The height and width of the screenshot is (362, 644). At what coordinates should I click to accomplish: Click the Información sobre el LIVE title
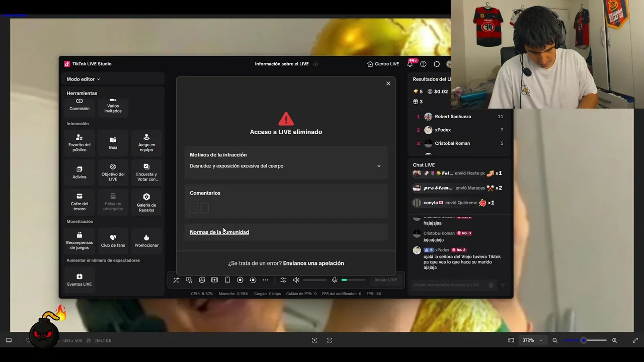[282, 64]
